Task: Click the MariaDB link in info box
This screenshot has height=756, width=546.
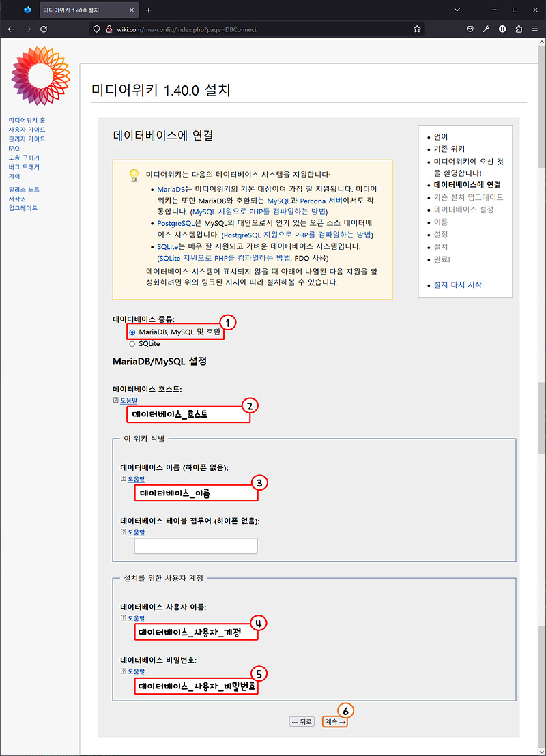Action: (x=171, y=189)
